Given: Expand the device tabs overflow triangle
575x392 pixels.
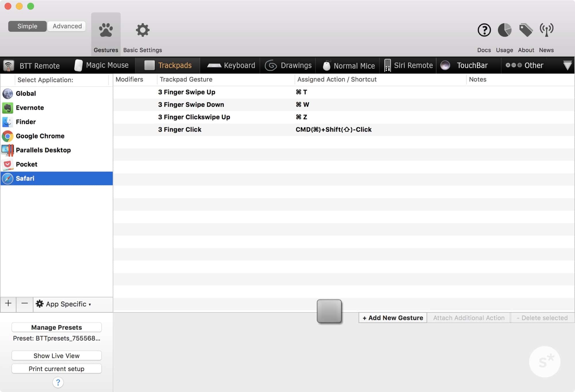Looking at the screenshot, I should [x=567, y=66].
